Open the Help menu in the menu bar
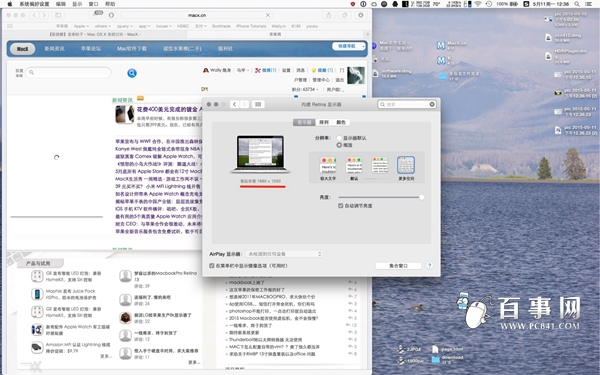 pyautogui.click(x=110, y=4)
